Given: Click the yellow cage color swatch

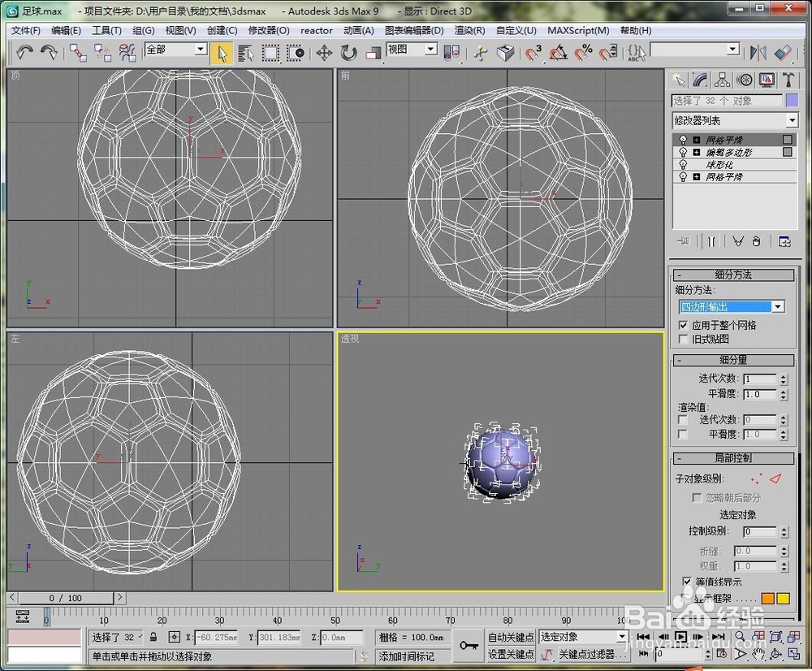Looking at the screenshot, I should point(783,599).
